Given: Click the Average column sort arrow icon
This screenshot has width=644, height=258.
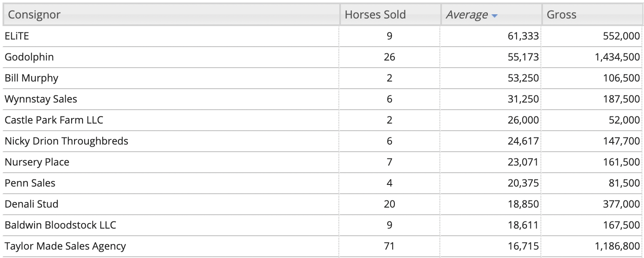Looking at the screenshot, I should point(494,16).
